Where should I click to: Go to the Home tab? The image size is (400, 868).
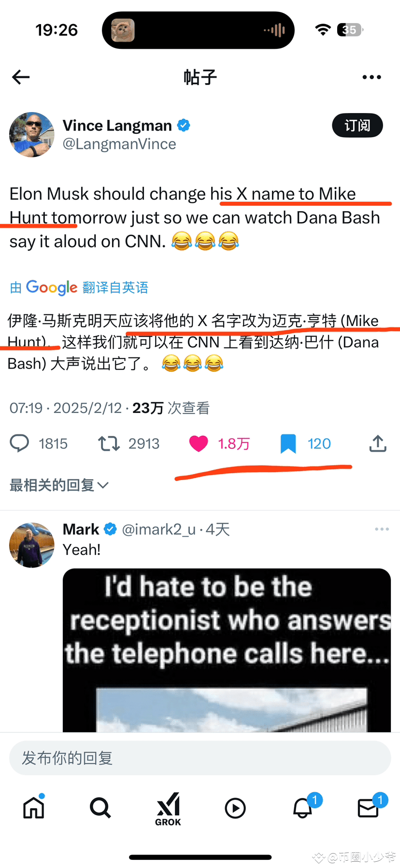[x=34, y=807]
